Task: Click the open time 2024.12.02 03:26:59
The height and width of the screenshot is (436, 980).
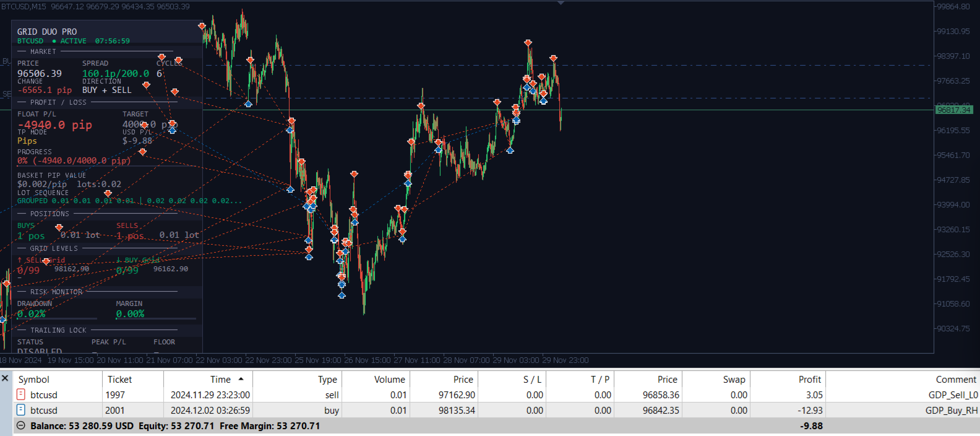Action: click(x=210, y=410)
